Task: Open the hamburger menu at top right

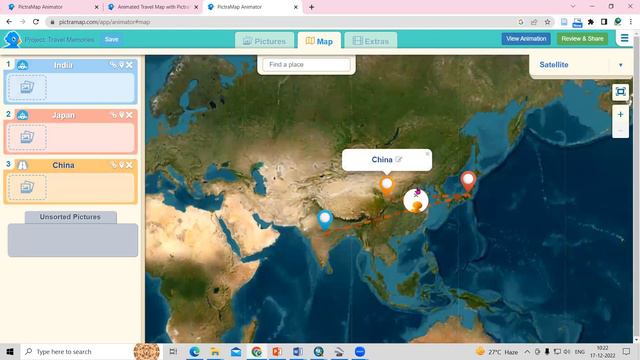Action: pyautogui.click(x=624, y=38)
